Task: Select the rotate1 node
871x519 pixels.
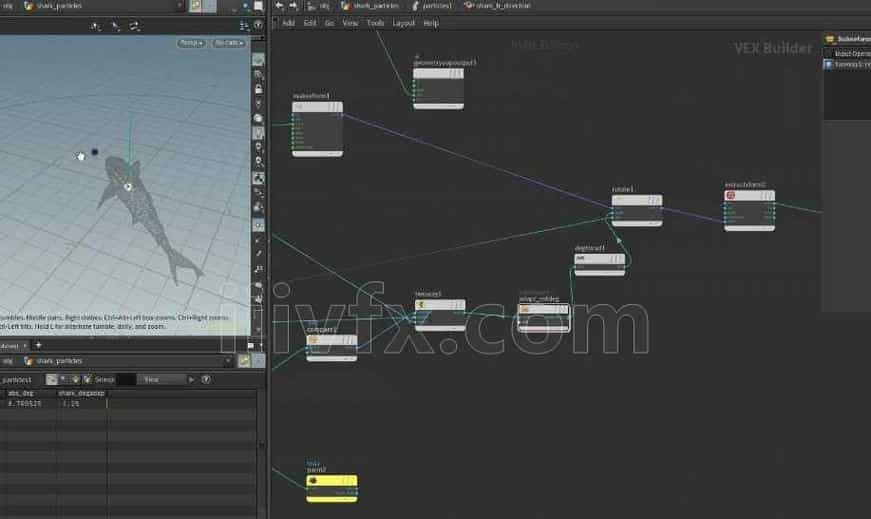Action: 637,209
